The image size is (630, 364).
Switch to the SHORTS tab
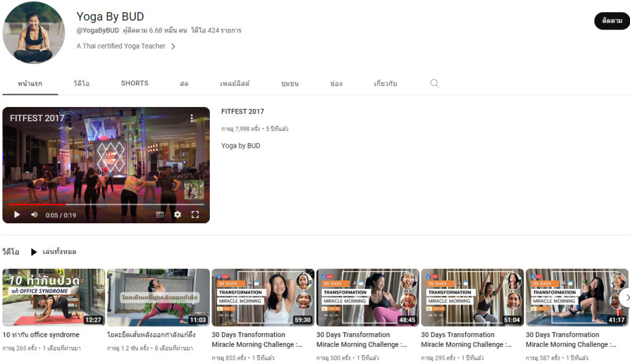pyautogui.click(x=134, y=84)
